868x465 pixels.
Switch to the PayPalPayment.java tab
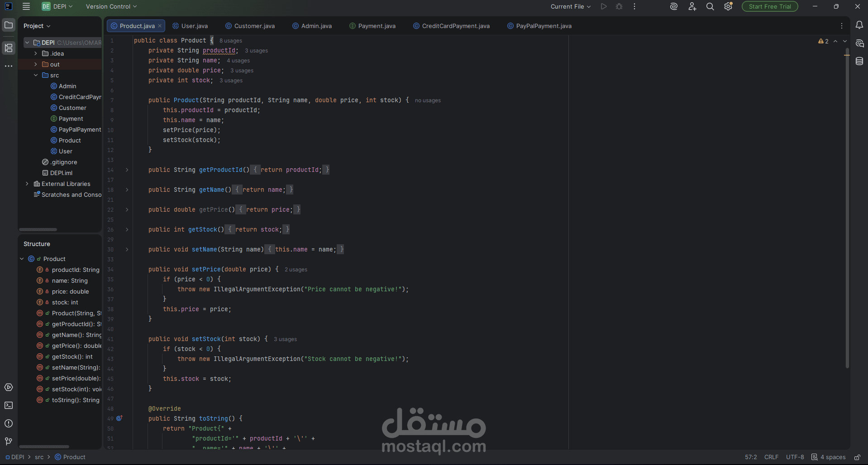pyautogui.click(x=539, y=26)
